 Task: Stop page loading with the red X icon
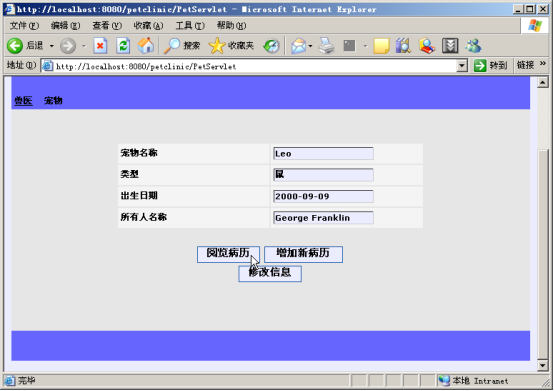[x=100, y=46]
